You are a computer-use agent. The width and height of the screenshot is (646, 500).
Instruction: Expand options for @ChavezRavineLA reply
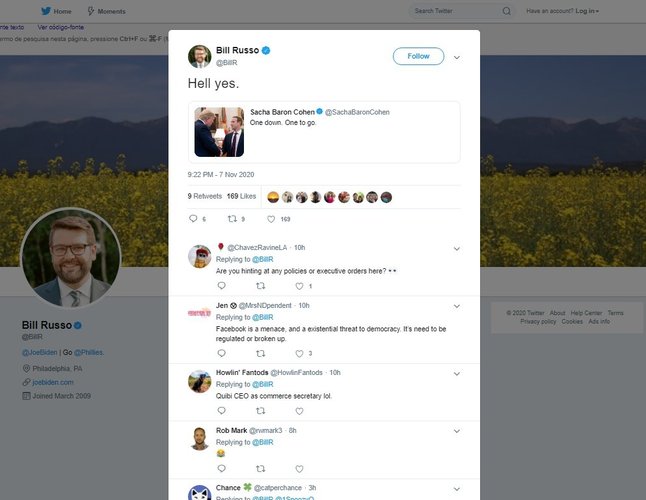pyautogui.click(x=456, y=249)
